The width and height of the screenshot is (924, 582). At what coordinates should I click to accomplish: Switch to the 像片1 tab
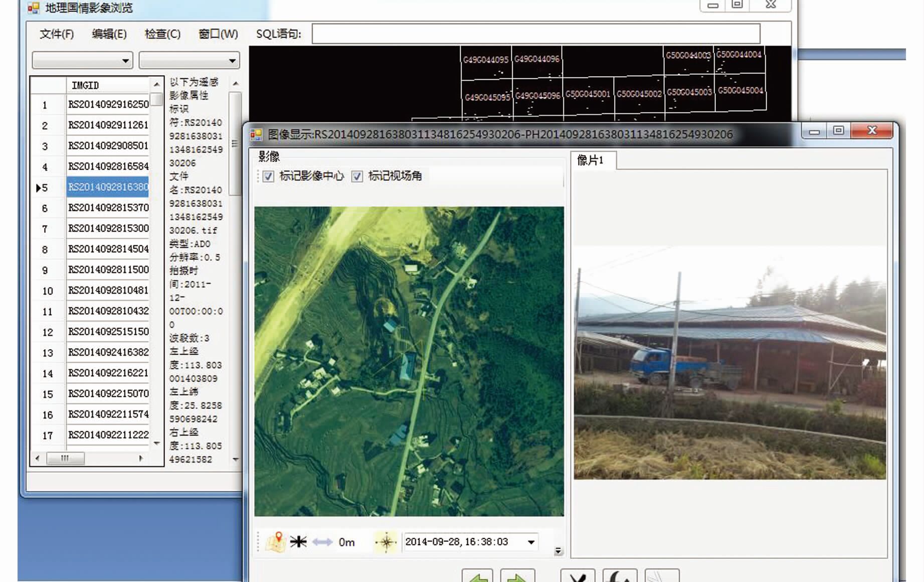pos(590,161)
